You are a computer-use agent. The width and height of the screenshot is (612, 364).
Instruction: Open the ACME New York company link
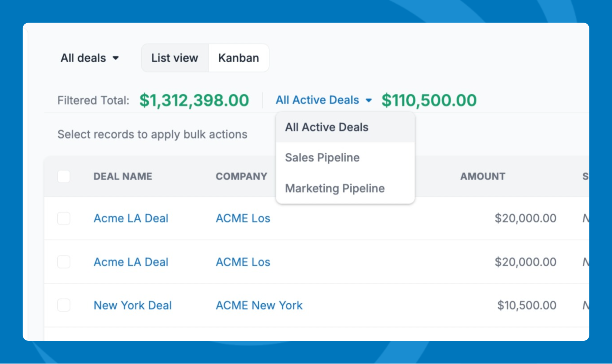[259, 305]
